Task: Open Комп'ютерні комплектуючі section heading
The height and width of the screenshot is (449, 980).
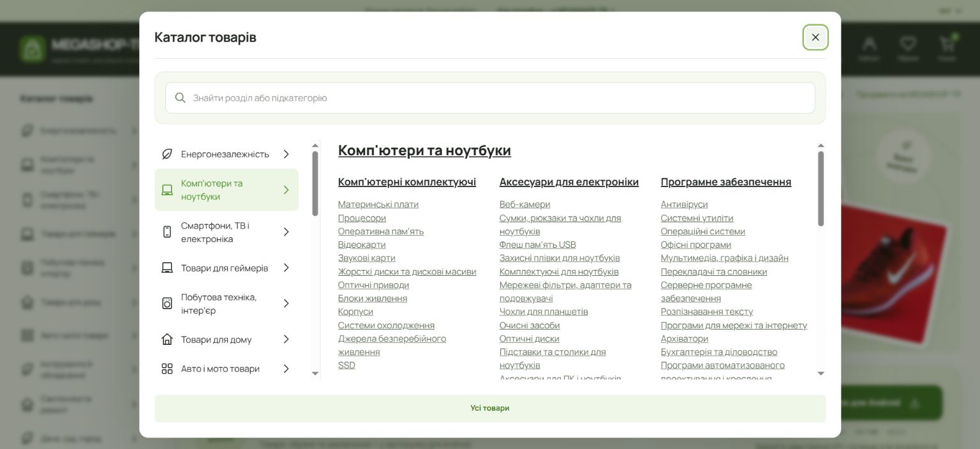Action: (407, 182)
